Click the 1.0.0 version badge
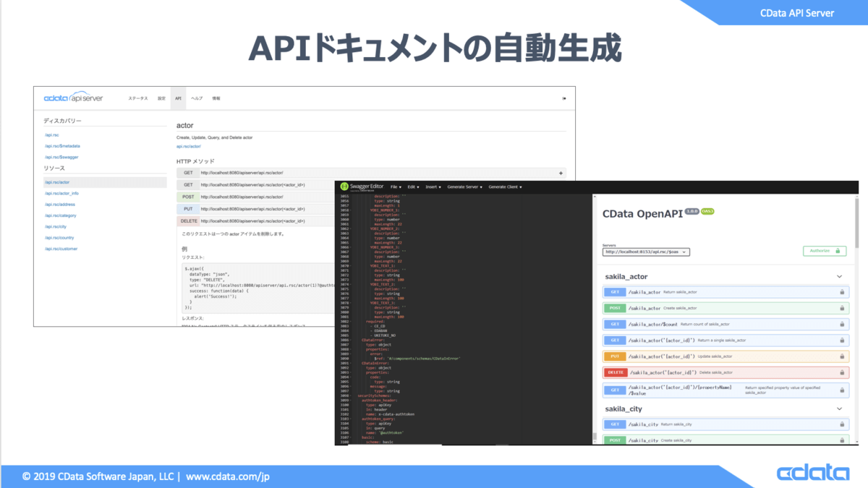This screenshot has height=488, width=868. pyautogui.click(x=691, y=211)
